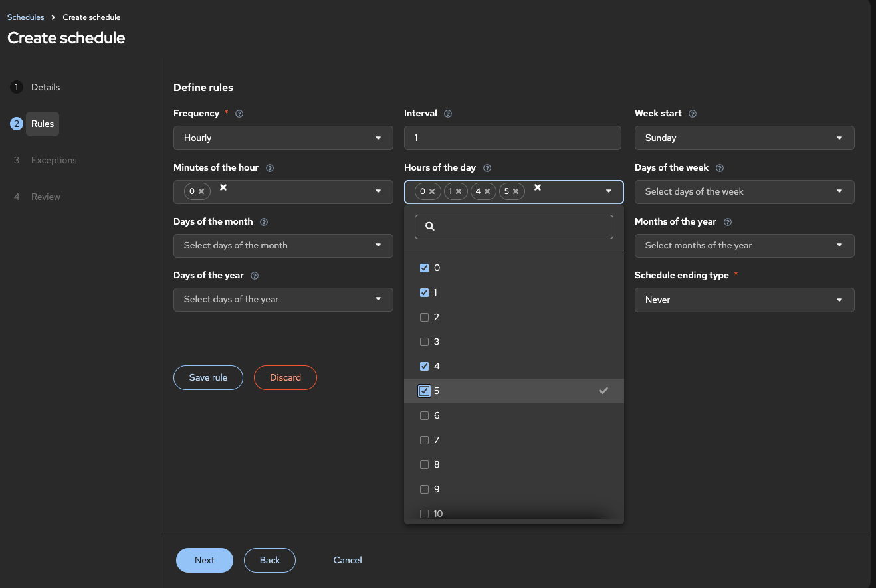Image resolution: width=876 pixels, height=588 pixels.
Task: Open the Schedule ending type dropdown
Action: tap(744, 300)
